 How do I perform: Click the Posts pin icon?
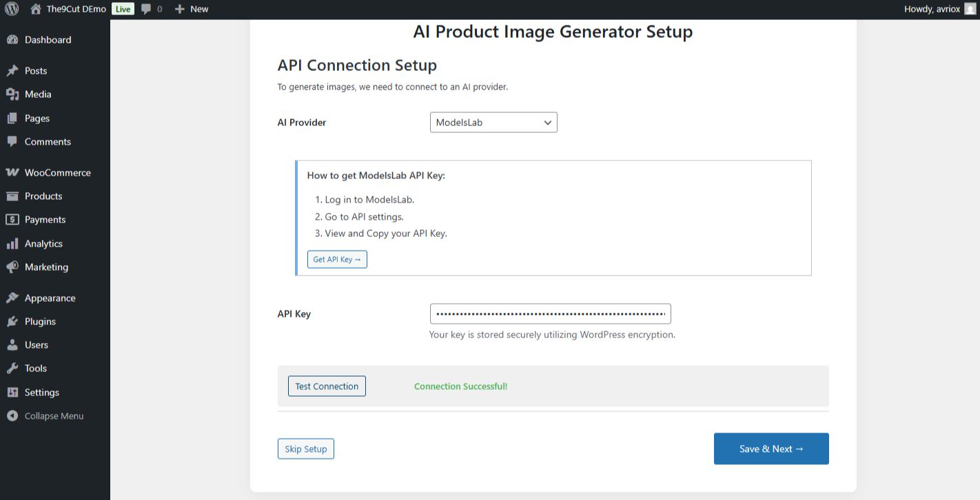pos(12,71)
